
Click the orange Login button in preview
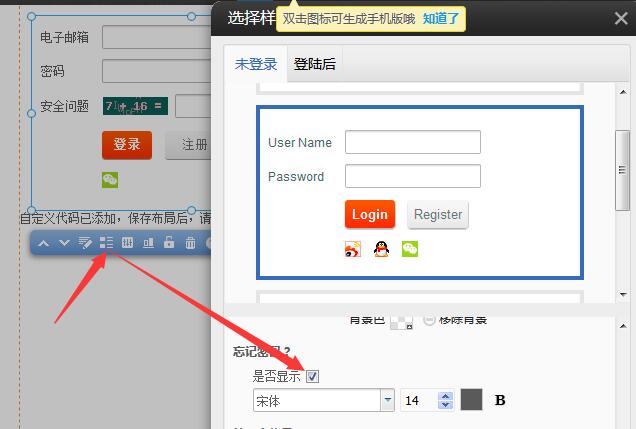tap(369, 214)
